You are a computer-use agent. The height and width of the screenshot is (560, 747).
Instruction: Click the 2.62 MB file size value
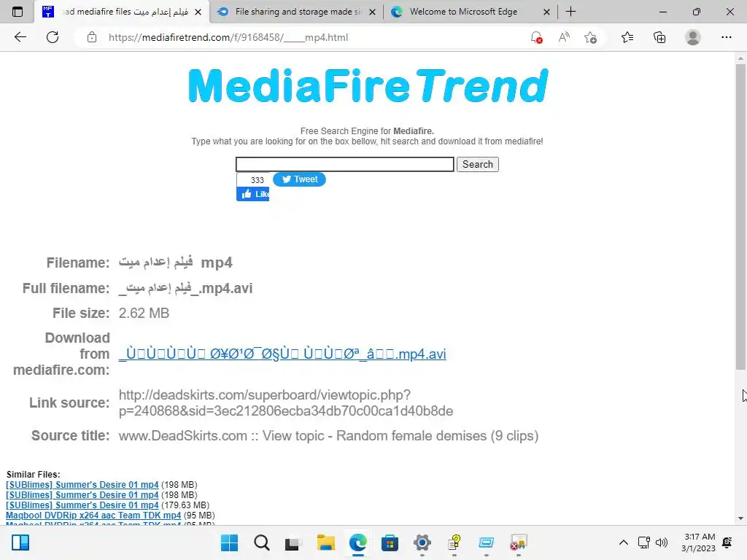pos(144,313)
